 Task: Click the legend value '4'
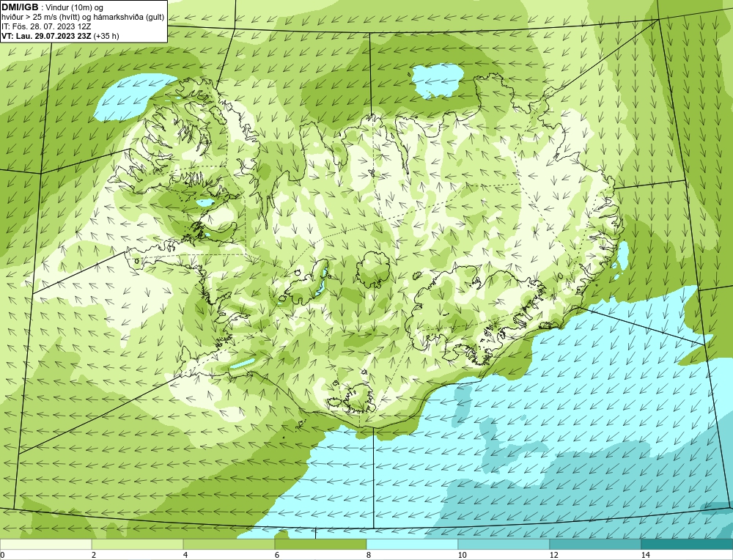point(185,555)
